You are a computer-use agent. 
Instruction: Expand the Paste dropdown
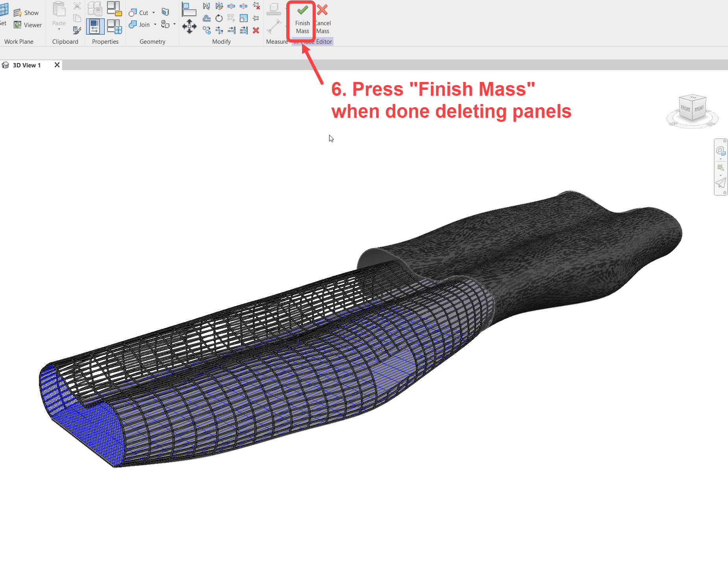[x=58, y=29]
